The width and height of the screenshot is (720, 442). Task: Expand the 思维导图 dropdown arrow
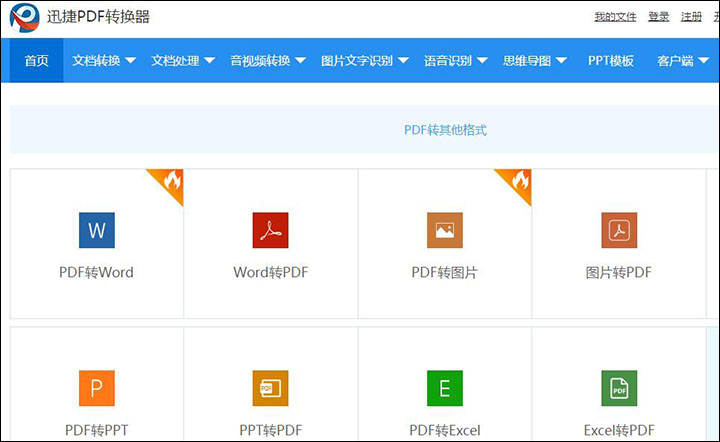point(561,61)
